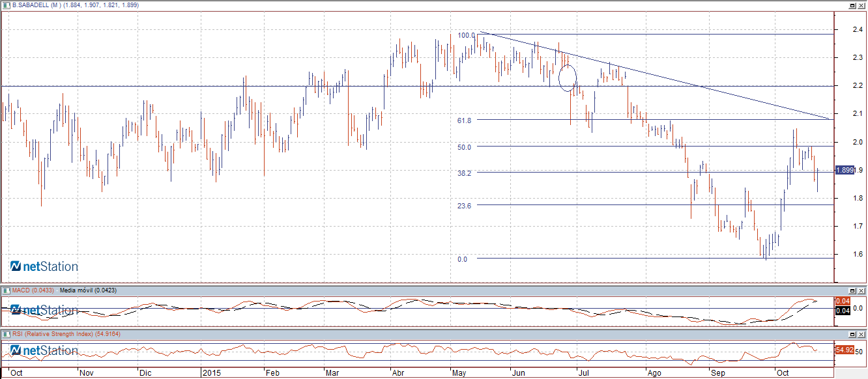Maximize the B.SABADELL price panel
This screenshot has height=379, width=868.
(x=851, y=5)
